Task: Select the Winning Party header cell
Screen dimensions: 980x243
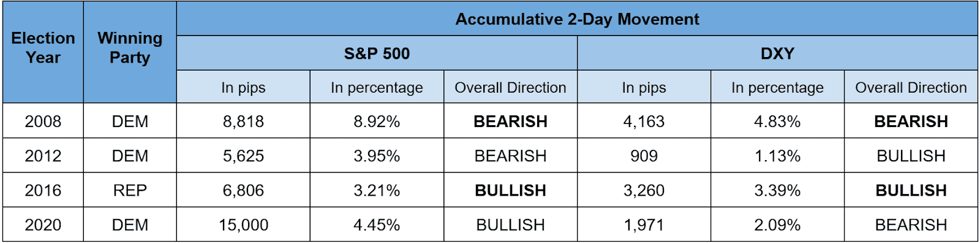Action: click(x=130, y=52)
